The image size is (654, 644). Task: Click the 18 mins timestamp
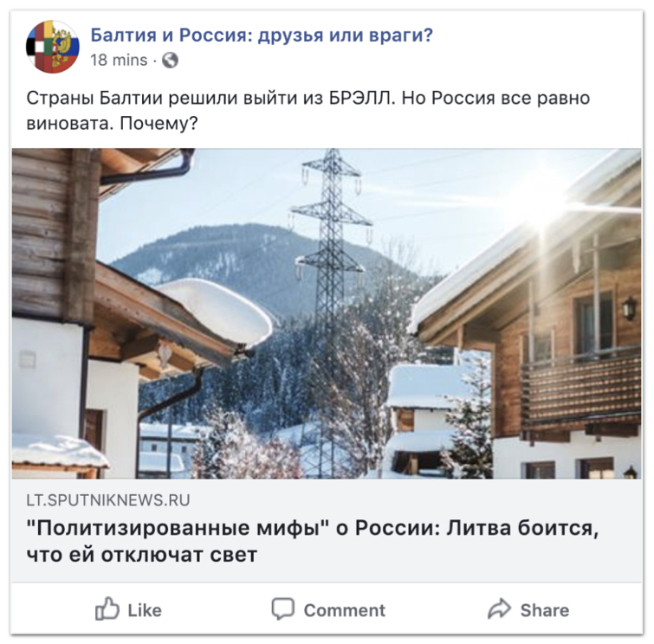coord(119,60)
